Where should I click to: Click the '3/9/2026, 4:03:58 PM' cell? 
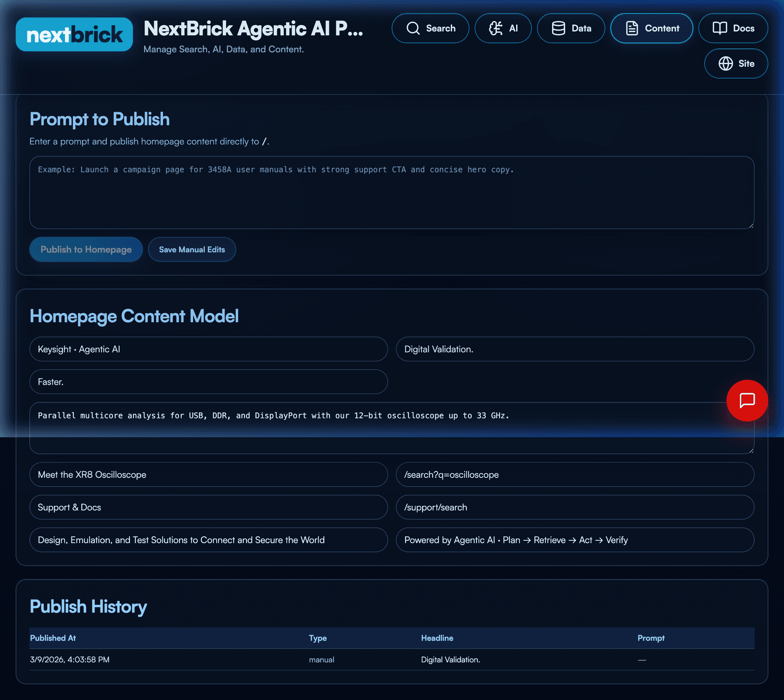[x=70, y=660]
